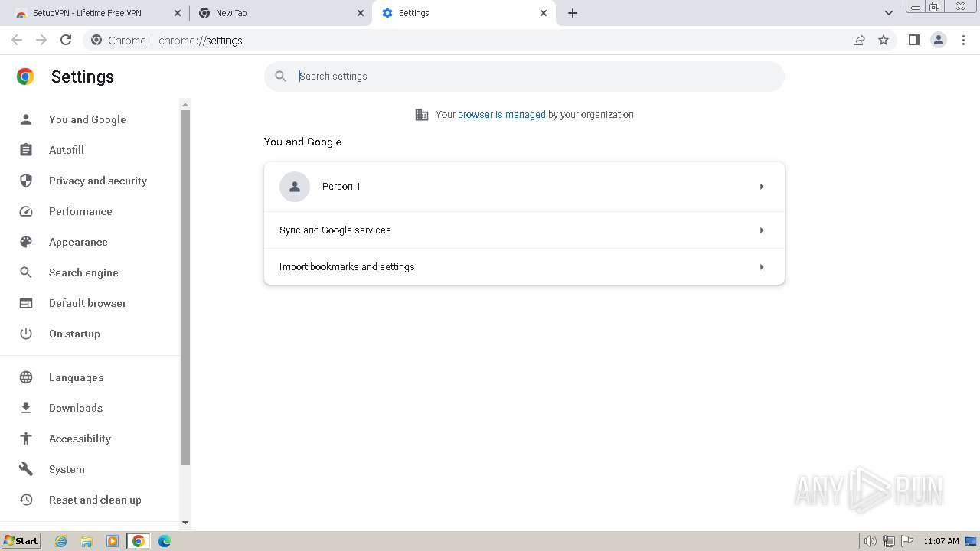Click the network icon in system tray

pyautogui.click(x=889, y=541)
